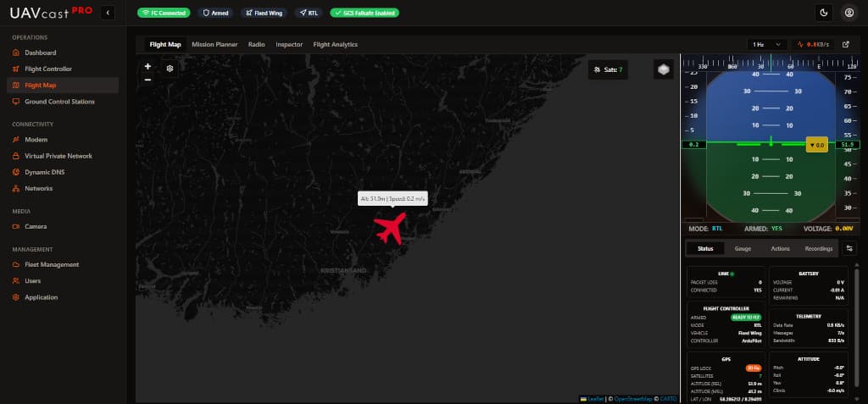Click the ARMED: YES readout
868x404 pixels.
(764, 229)
